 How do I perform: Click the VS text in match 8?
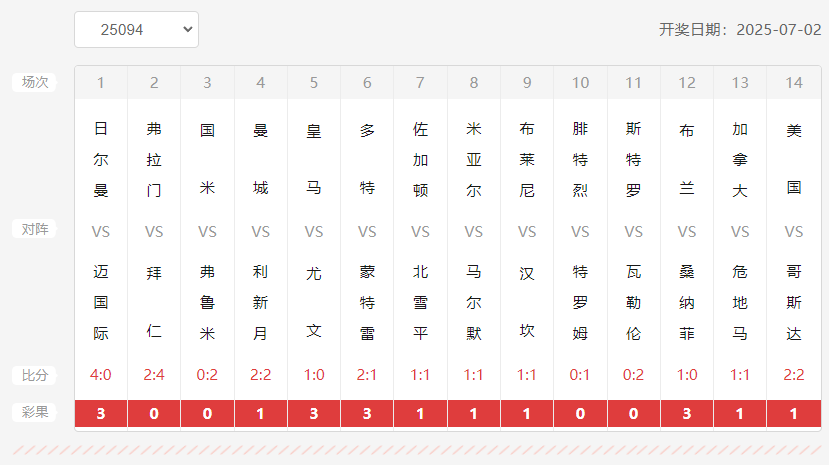(x=474, y=232)
